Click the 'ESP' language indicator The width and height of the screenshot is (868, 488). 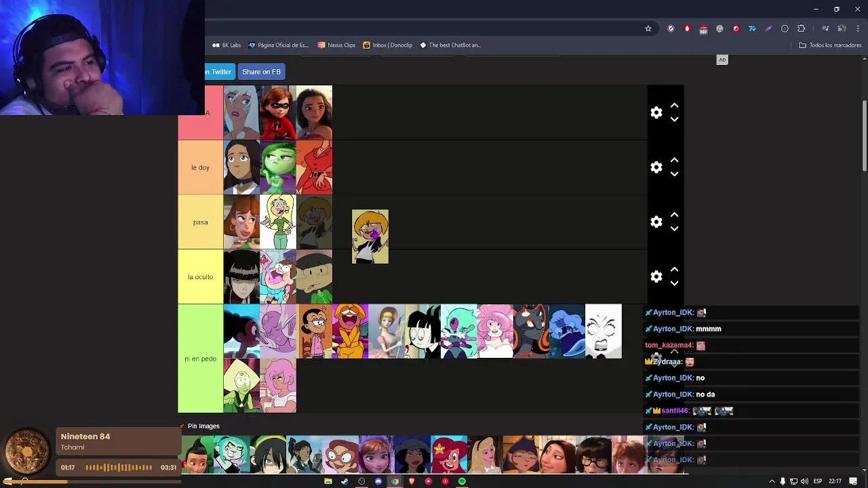coord(817,481)
